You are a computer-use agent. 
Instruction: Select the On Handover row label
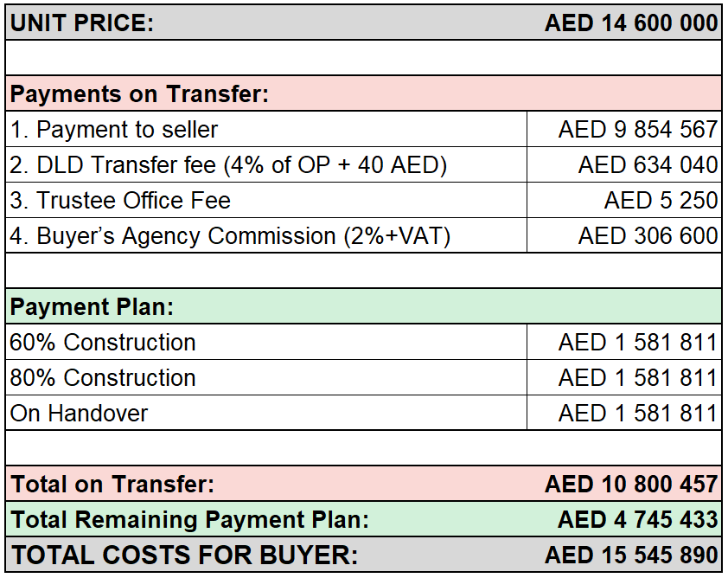tap(79, 413)
